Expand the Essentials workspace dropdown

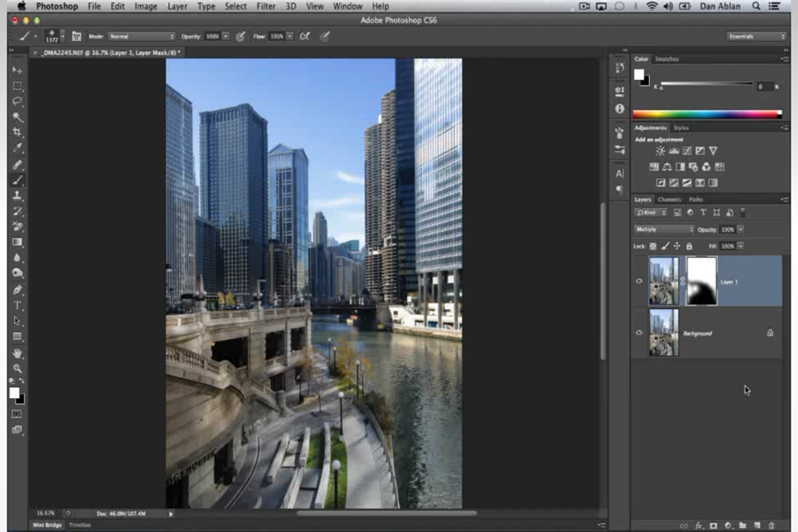tap(756, 37)
